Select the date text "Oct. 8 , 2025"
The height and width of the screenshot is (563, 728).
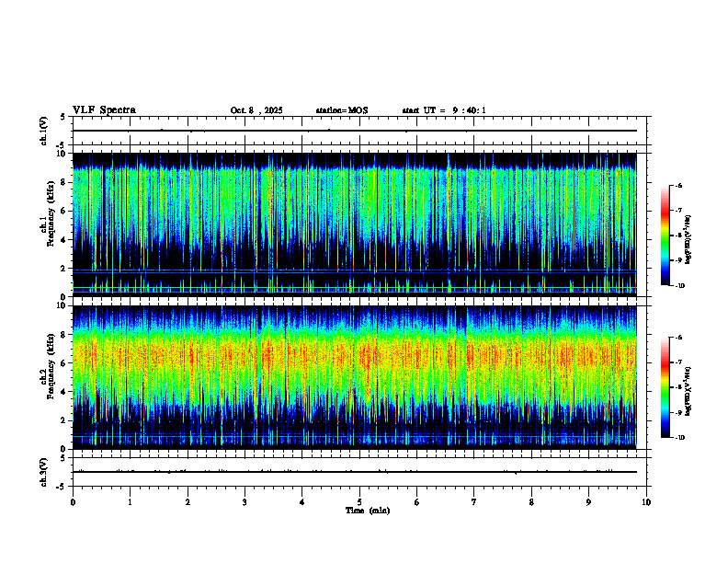256,110
